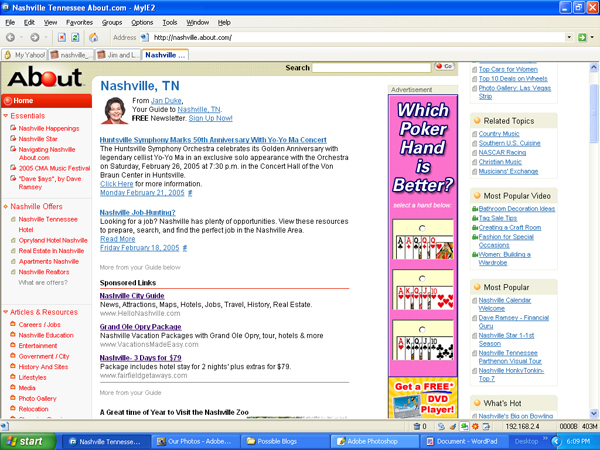
Task: Open the Back button history dropdown arrow
Action: [21, 37]
